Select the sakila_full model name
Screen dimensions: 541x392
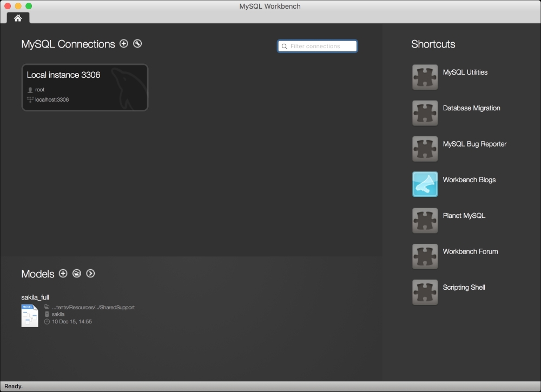(x=35, y=297)
